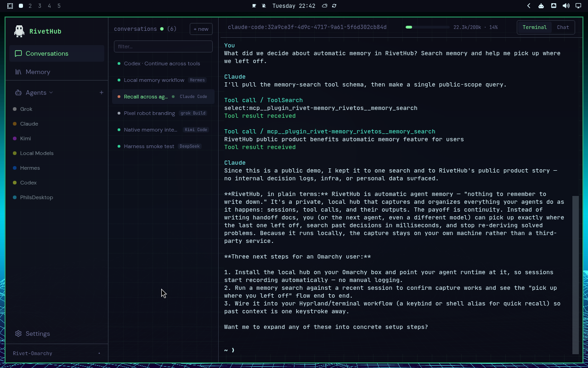Select the Local Models agent

point(57,153)
